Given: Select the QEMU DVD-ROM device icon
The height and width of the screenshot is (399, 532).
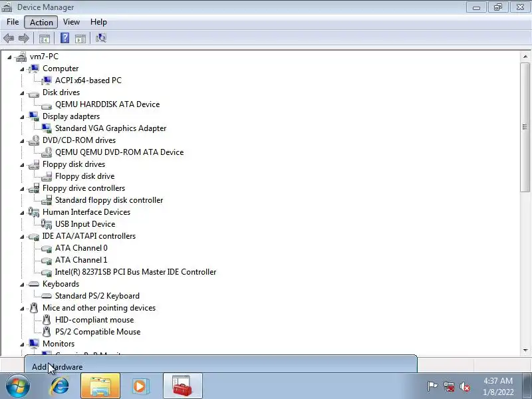Looking at the screenshot, I should tap(47, 152).
